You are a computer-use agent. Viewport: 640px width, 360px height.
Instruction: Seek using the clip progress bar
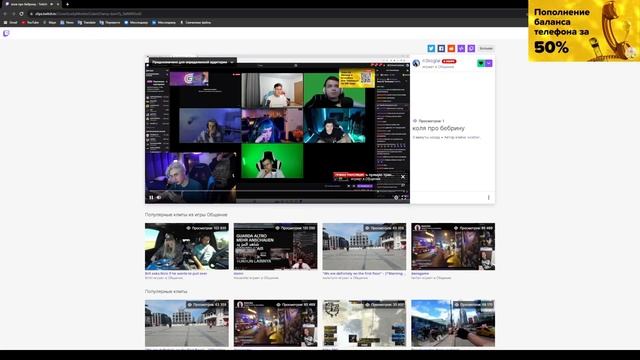pos(278,190)
